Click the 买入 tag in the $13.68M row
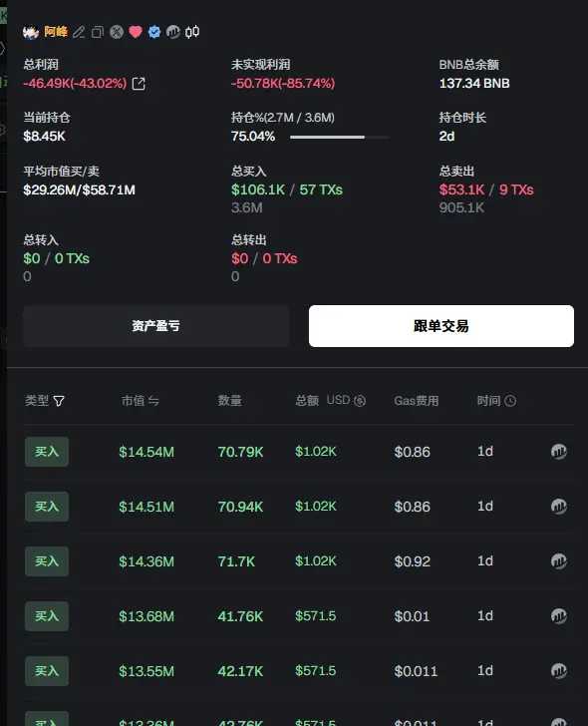Viewport: 588px width, 726px height. click(47, 616)
